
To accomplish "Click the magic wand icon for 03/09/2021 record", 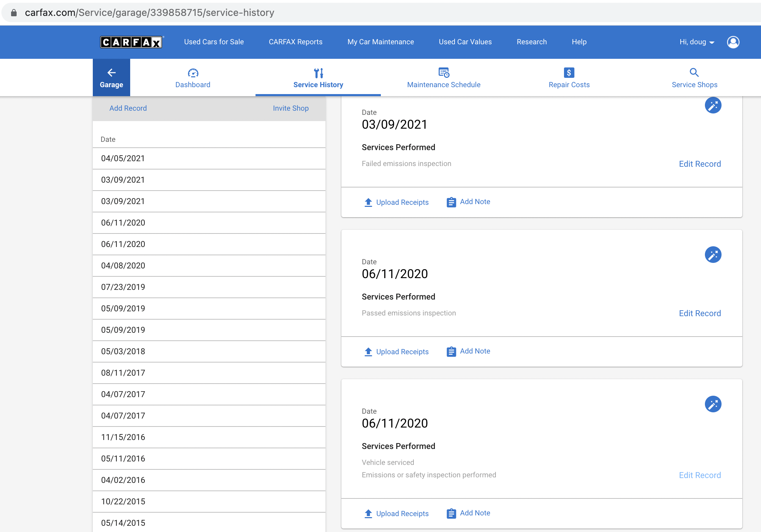I will [x=713, y=105].
